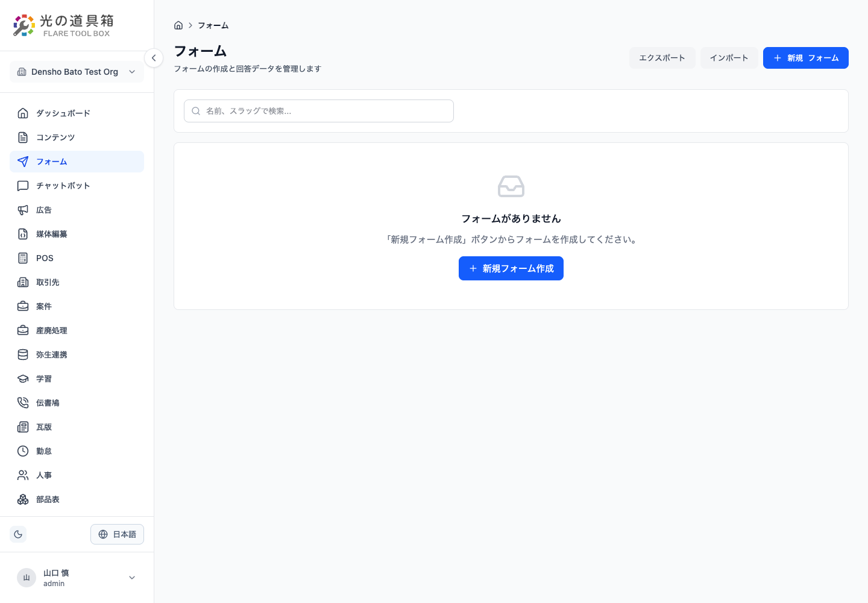The width and height of the screenshot is (868, 603).
Task: Click the 伝書鳩 phone icon
Action: click(x=23, y=403)
